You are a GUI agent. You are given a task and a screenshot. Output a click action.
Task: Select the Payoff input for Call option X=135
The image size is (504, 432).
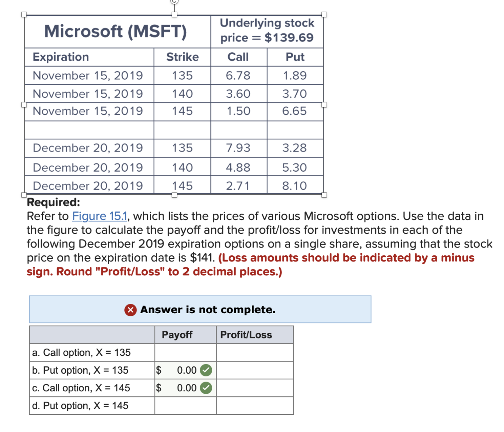185,353
